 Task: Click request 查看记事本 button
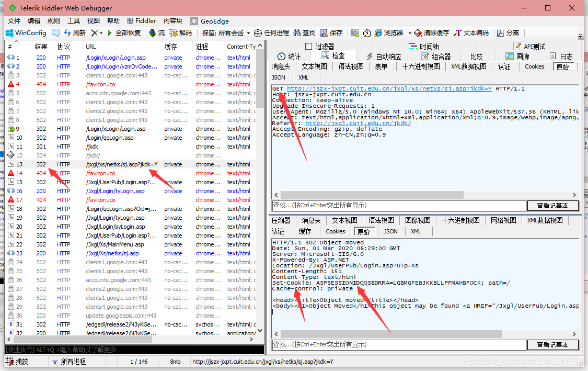[553, 206]
